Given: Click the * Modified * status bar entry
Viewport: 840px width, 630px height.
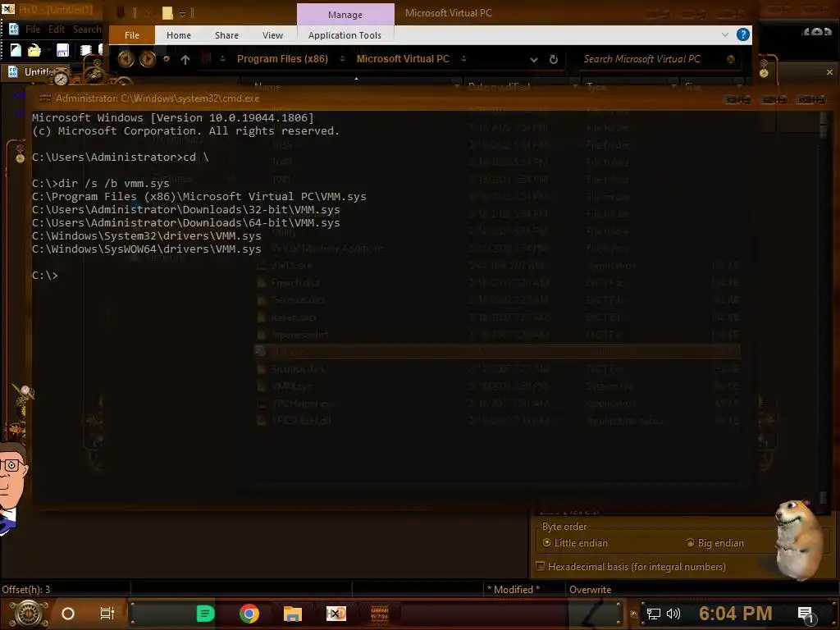Looking at the screenshot, I should tap(514, 589).
